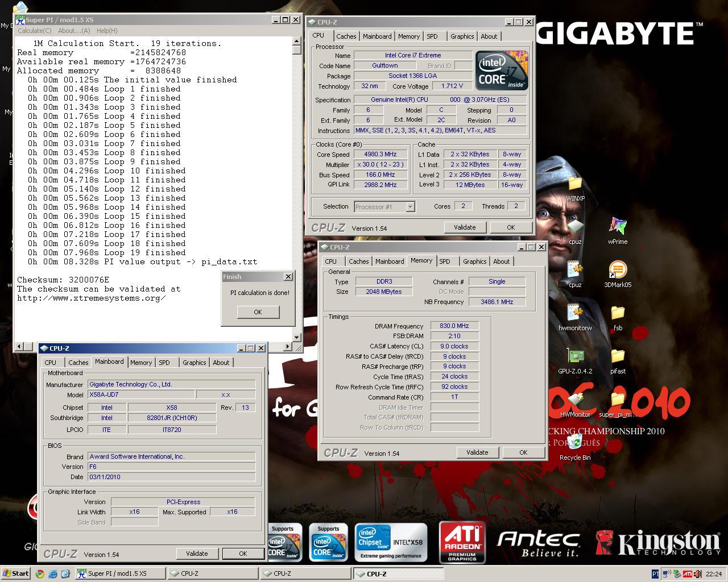Click Validate in the Memory CPU-Z window
728x582 pixels.
point(477,452)
